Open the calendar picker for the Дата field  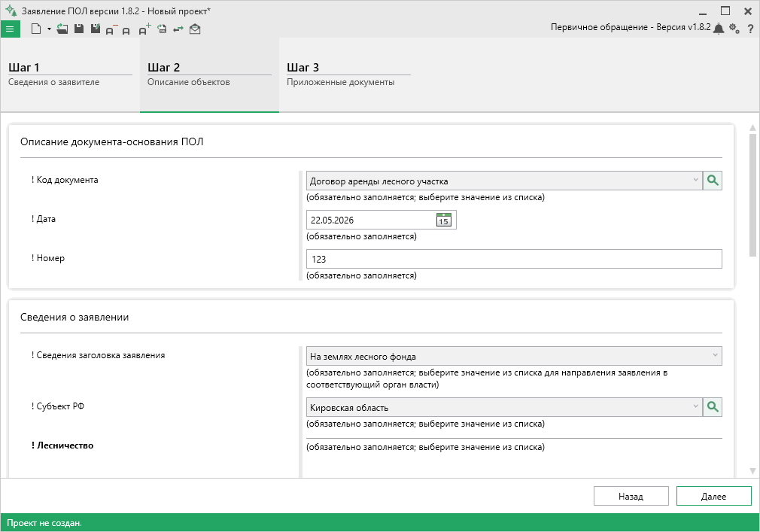[x=443, y=220]
